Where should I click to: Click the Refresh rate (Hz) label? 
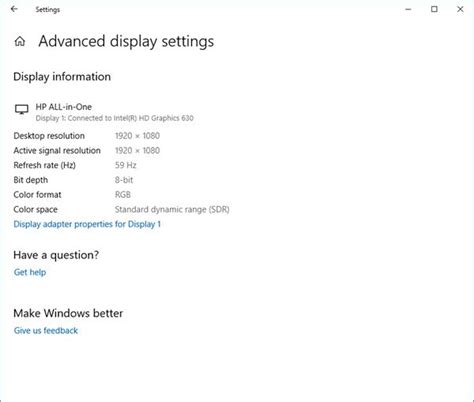[x=45, y=165]
